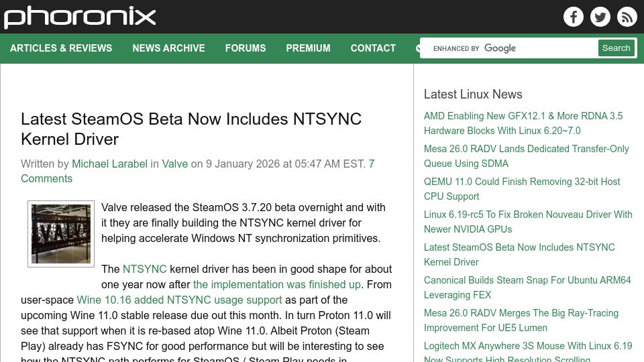Open Phoronix Twitter profile icon
The height and width of the screenshot is (362, 644).
click(x=600, y=17)
